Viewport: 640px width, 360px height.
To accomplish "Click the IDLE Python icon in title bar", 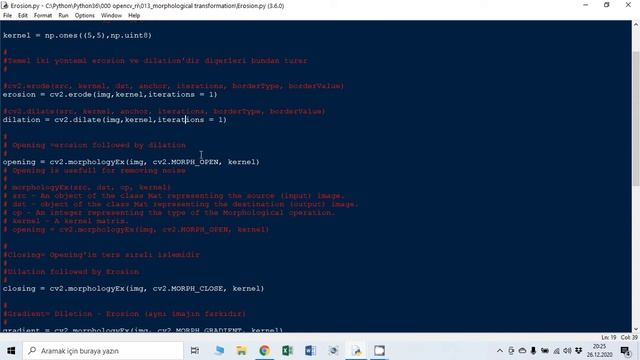I will click(x=5, y=5).
